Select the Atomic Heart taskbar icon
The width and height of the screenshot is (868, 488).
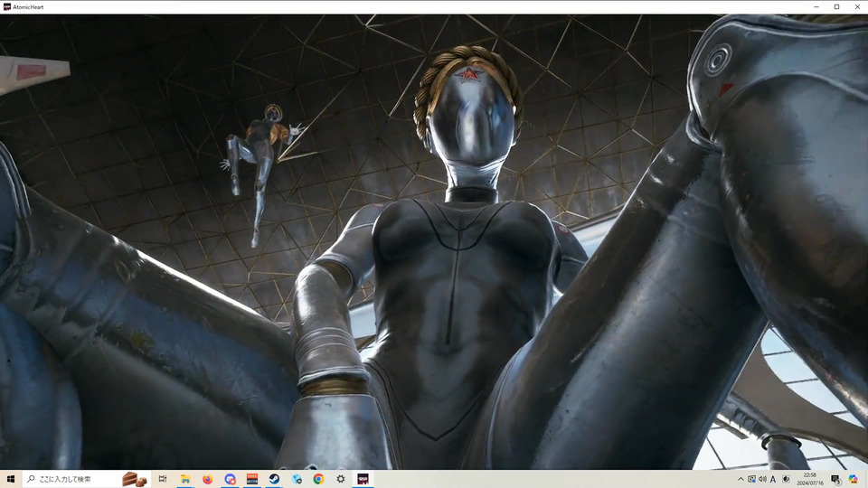pos(363,479)
